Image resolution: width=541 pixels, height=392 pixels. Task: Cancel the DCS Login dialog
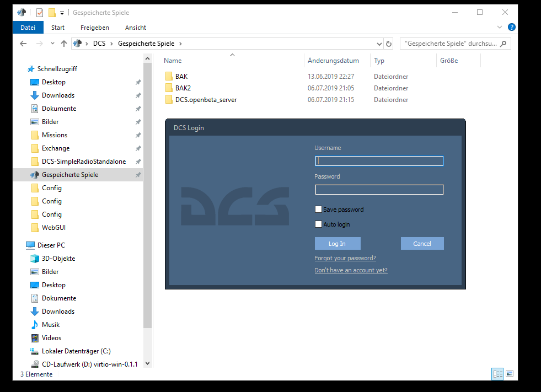click(422, 244)
